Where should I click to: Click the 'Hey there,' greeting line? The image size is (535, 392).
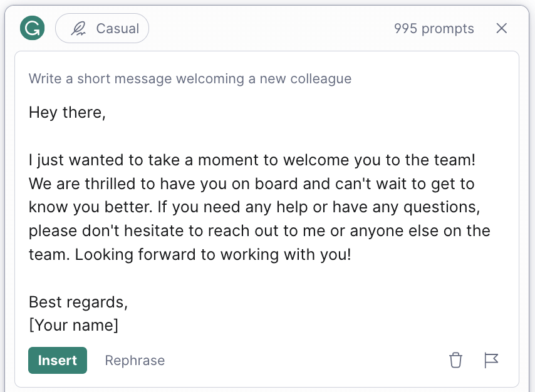tap(67, 113)
